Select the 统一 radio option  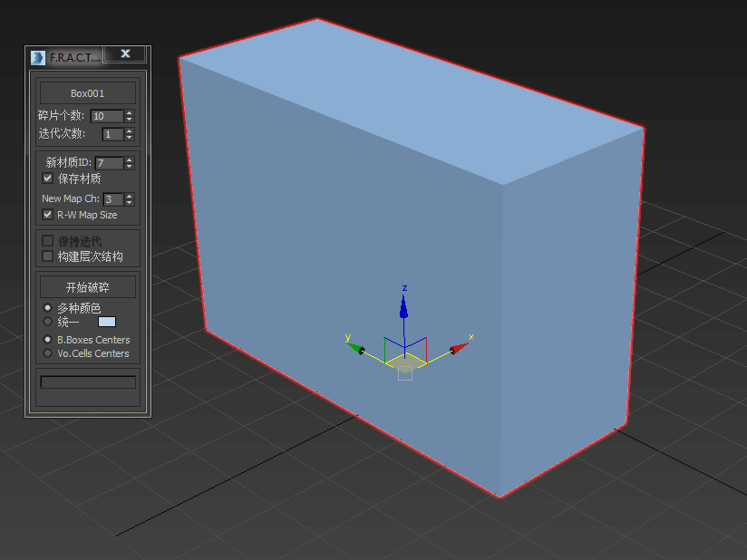tap(48, 322)
